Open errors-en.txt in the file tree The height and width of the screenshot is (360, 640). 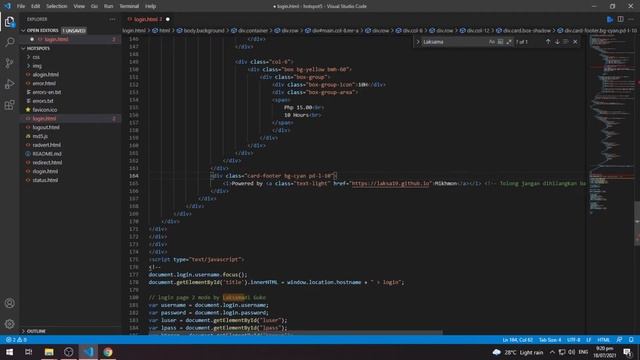pos(47,92)
